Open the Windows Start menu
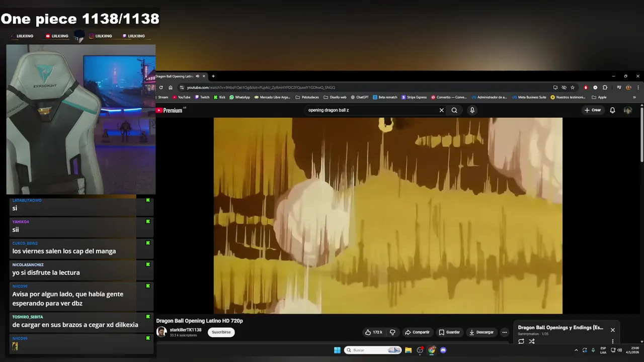644x362 pixels. coord(337,350)
